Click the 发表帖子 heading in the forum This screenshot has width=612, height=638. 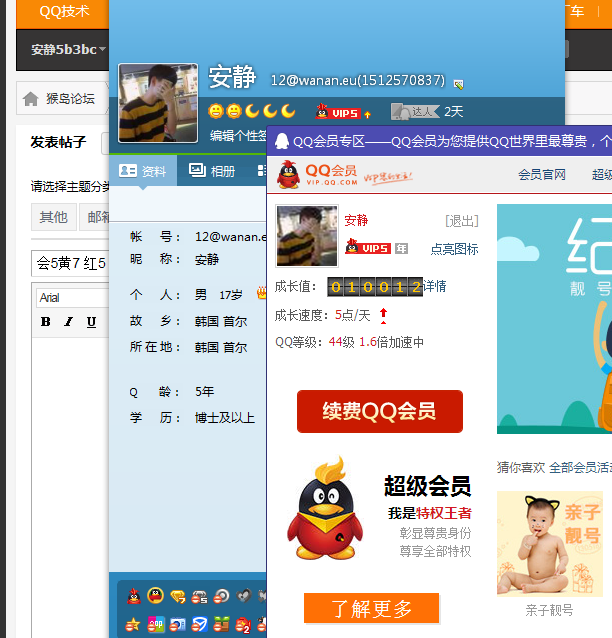59,142
